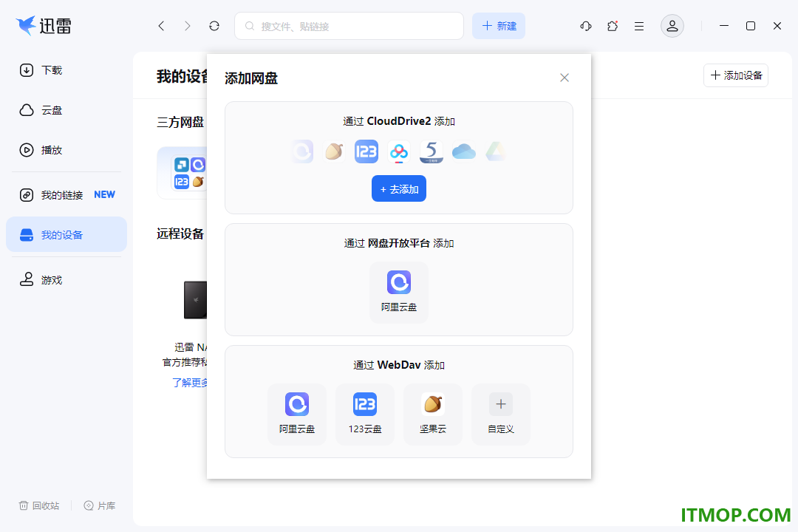Go forward with the right arrow
This screenshot has height=532, width=798.
point(187,26)
